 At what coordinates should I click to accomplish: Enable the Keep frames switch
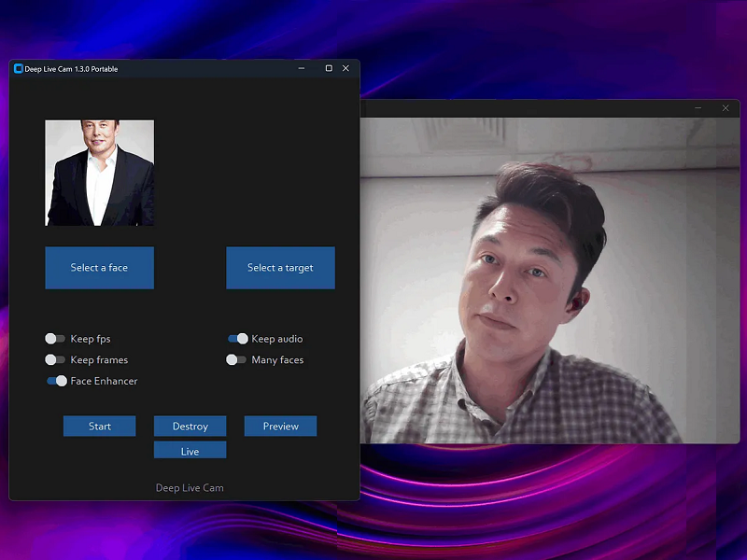55,359
